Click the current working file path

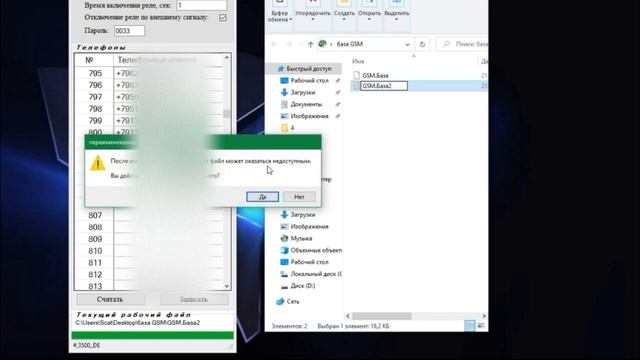coord(138,322)
